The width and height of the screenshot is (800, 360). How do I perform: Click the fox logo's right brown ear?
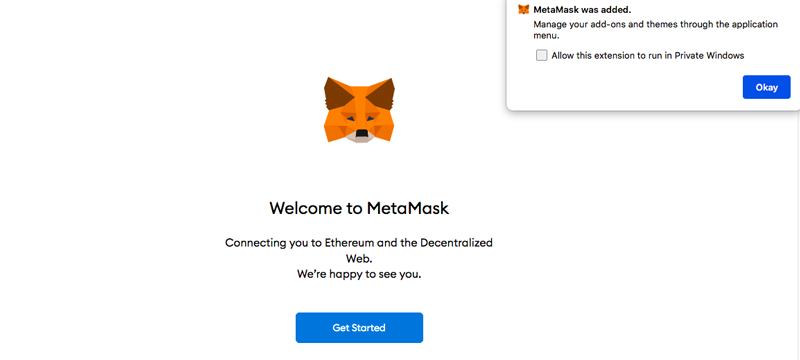pos(381,93)
